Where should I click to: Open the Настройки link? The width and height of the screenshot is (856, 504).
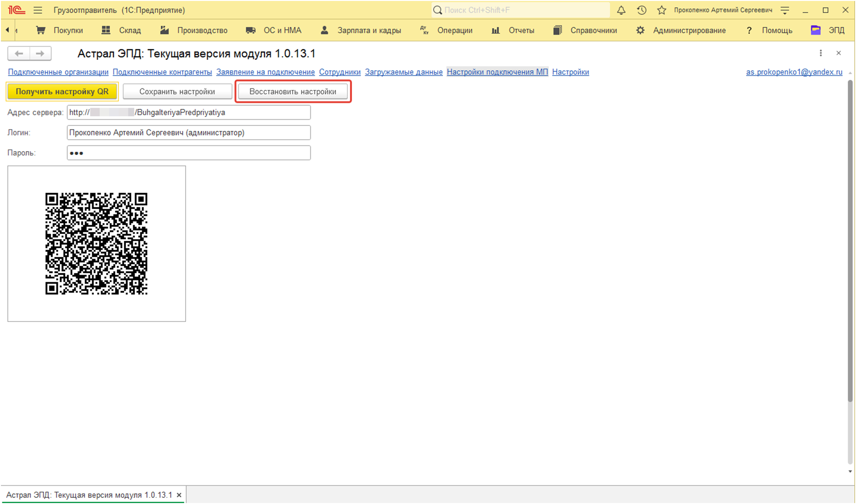571,72
